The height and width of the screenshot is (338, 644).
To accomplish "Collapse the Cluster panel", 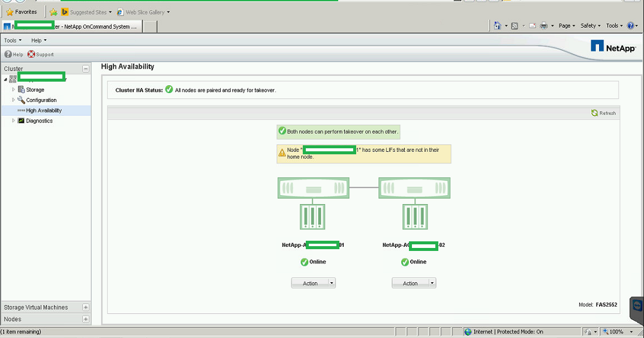I will pyautogui.click(x=85, y=68).
